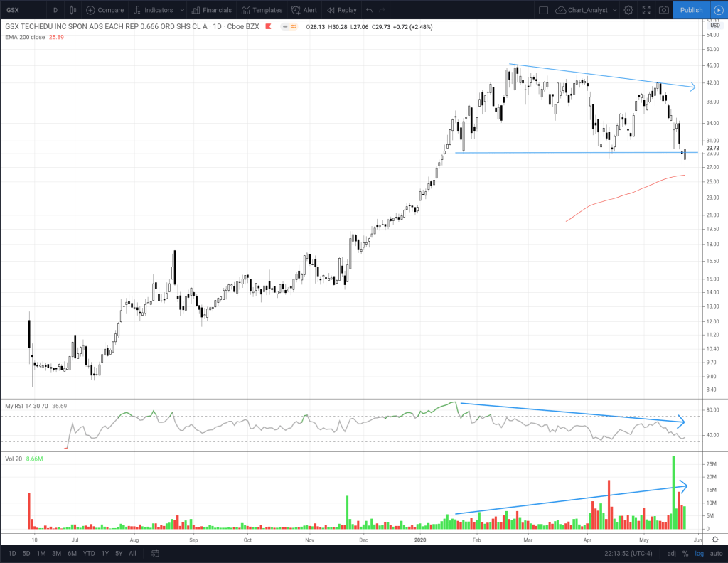The height and width of the screenshot is (563, 728).
Task: Open the Financials dropdown menu
Action: click(212, 10)
